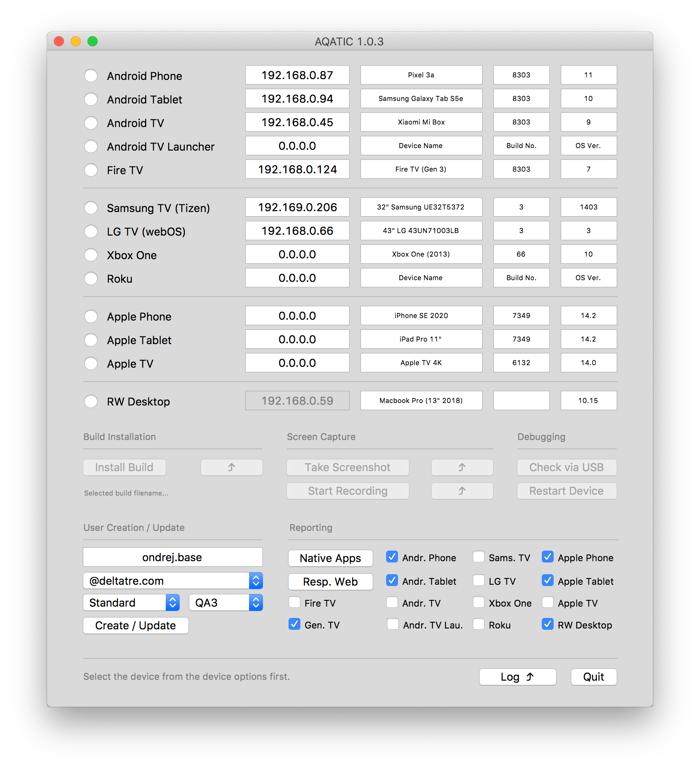Image resolution: width=700 pixels, height=769 pixels.
Task: Check the Xbox One reporting checkbox
Action: click(x=479, y=602)
